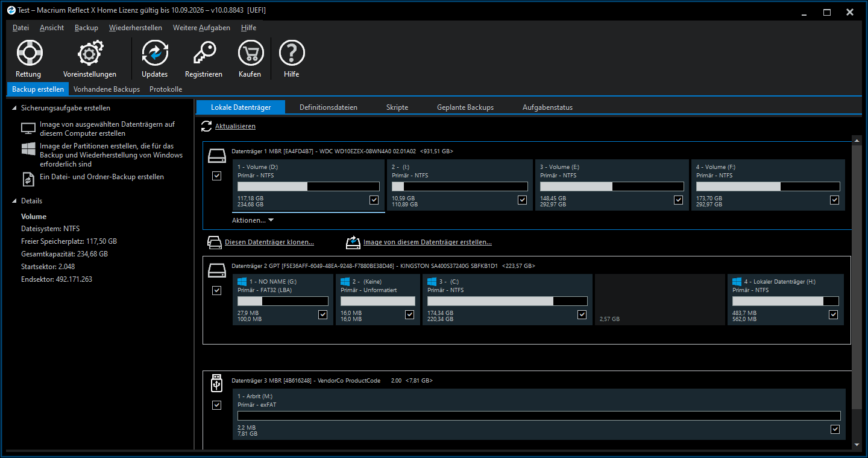Click the Aktualisieren link
Screen dimensions: 868x458
tap(235, 127)
